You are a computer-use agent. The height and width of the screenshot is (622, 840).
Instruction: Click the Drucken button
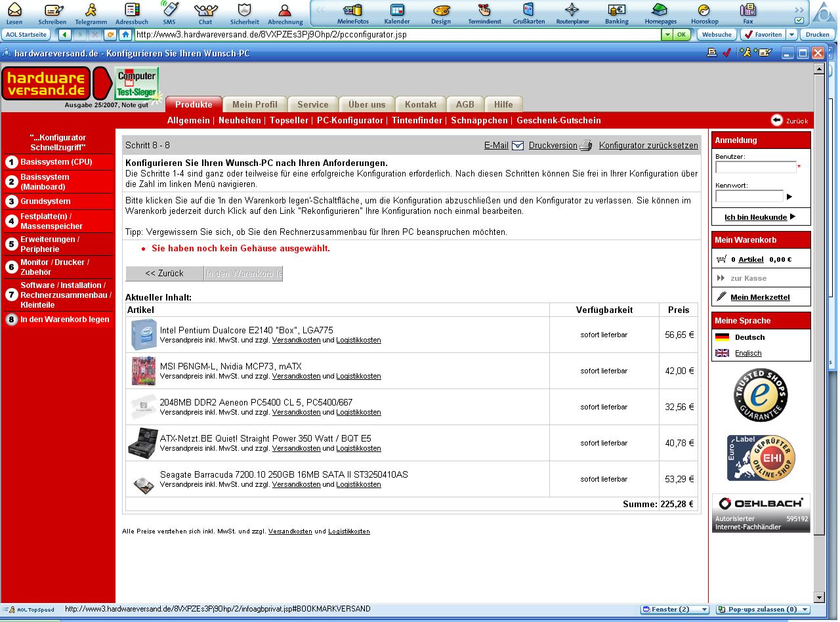click(818, 35)
